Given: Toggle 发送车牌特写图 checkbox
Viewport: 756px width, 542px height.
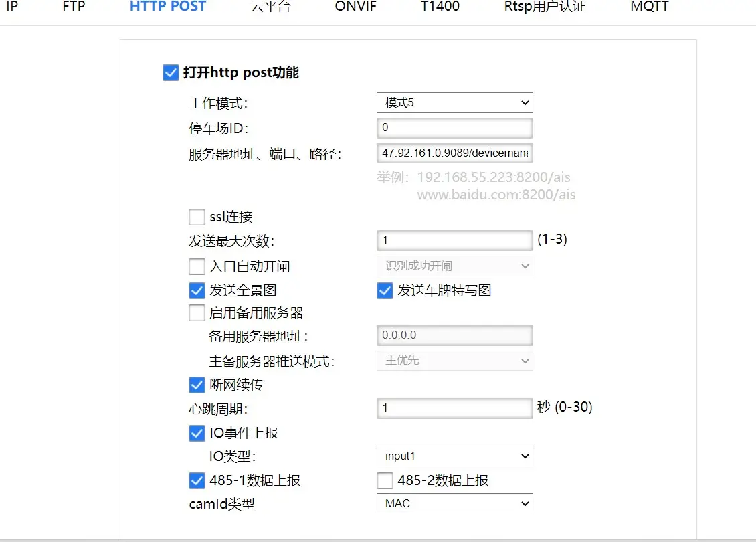Looking at the screenshot, I should tap(385, 290).
